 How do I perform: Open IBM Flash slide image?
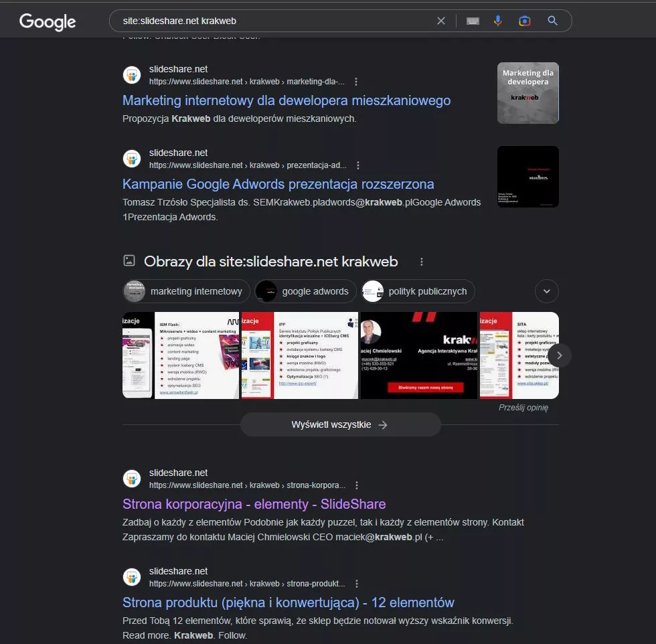point(181,355)
